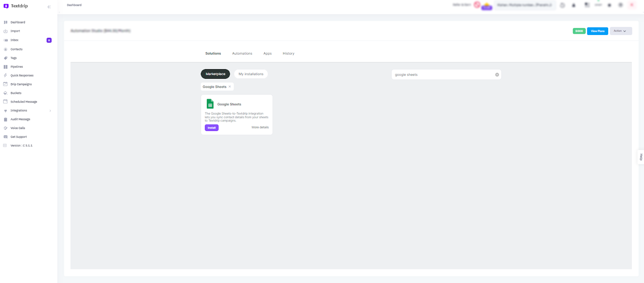Go to Drip Campaigns
Screen dimensions: 644x283
click(21, 84)
